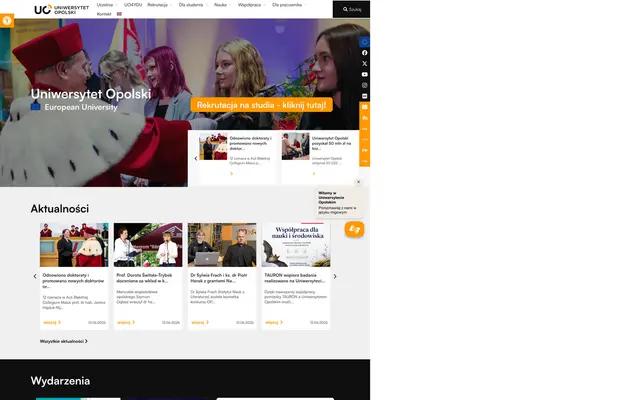Click headline 'TAURON wspiera badania'
The image size is (640, 400).
point(294,278)
